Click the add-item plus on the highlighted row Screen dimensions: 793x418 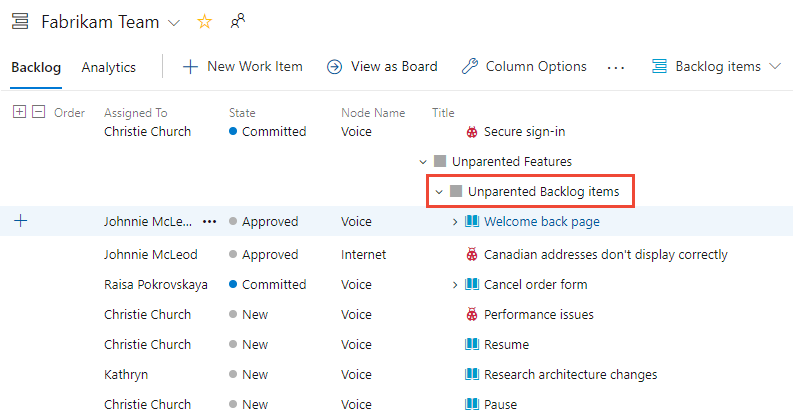point(21,221)
